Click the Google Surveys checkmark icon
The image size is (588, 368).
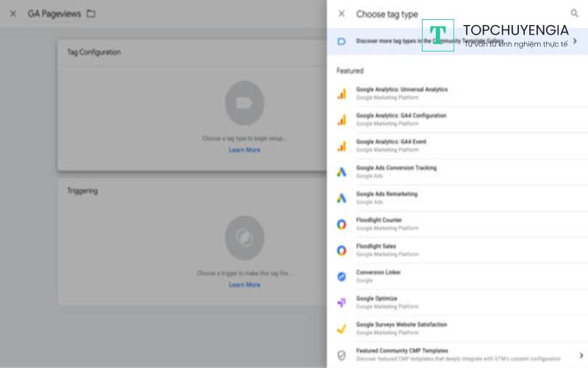tap(341, 328)
